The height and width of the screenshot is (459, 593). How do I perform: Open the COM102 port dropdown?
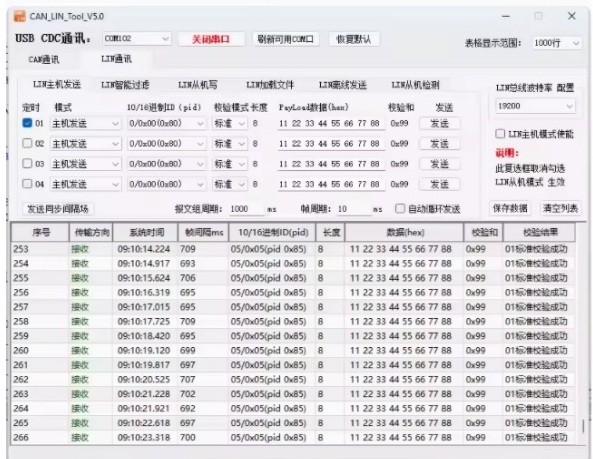point(137,39)
